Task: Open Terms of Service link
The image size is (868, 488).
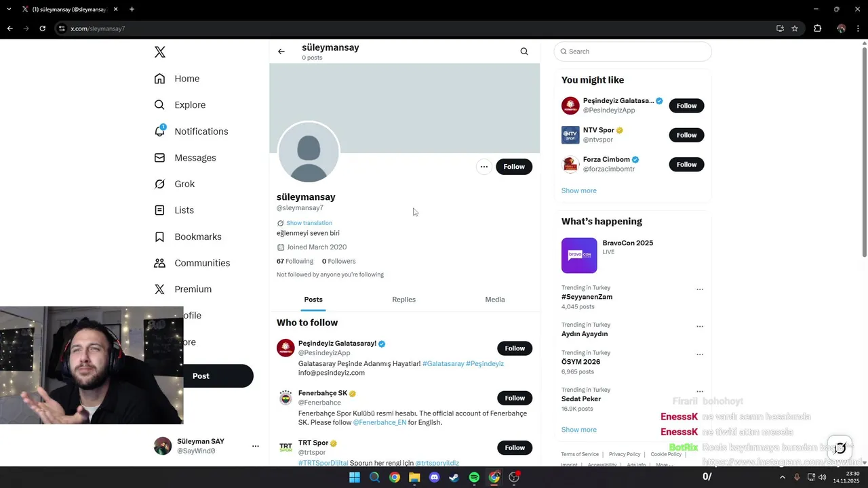Action: [x=580, y=454]
